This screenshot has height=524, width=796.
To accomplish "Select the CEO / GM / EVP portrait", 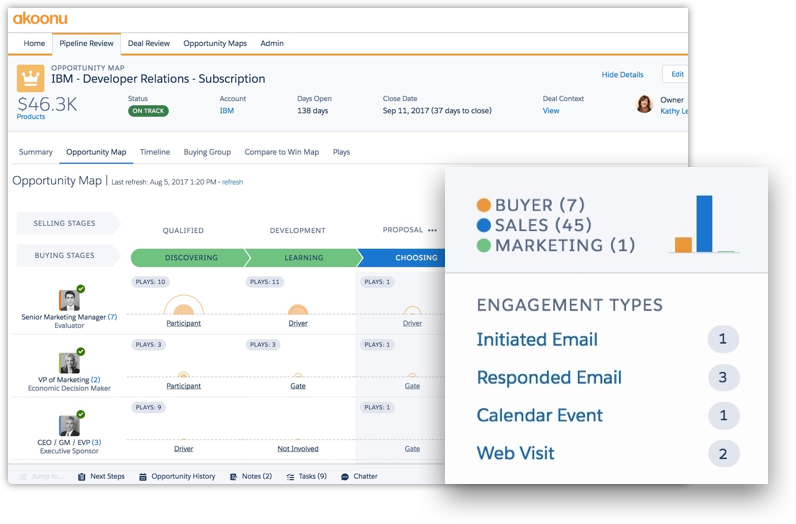I will coord(69,425).
